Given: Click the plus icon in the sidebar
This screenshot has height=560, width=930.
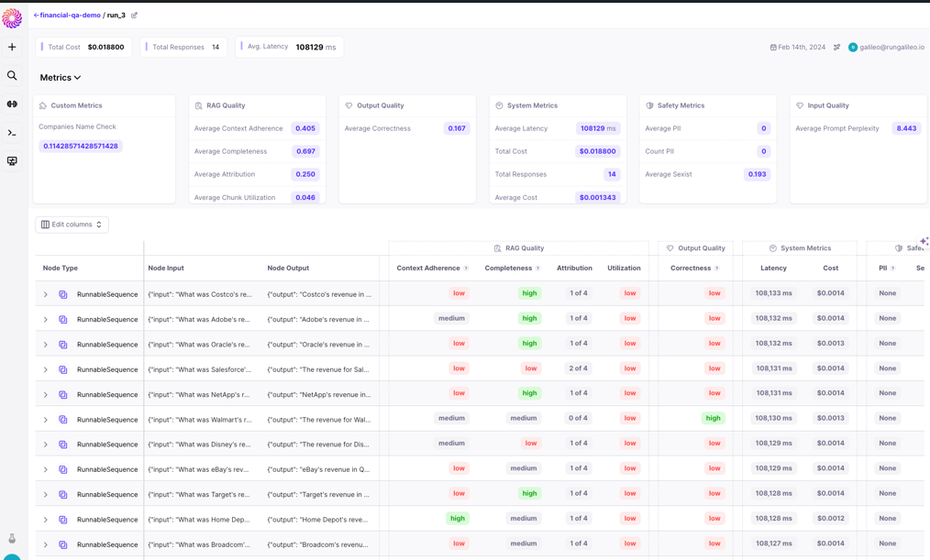Looking at the screenshot, I should 12,48.
